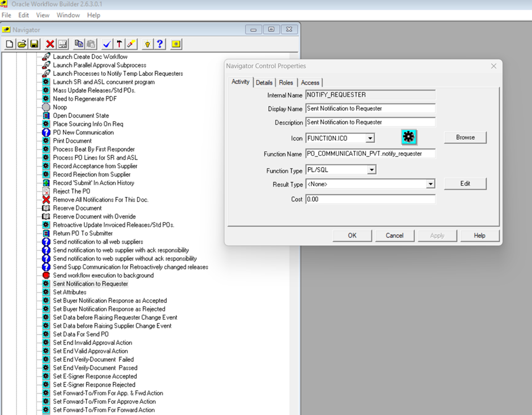The height and width of the screenshot is (415, 532).
Task: Click the hammer toolbar icon
Action: tap(119, 44)
